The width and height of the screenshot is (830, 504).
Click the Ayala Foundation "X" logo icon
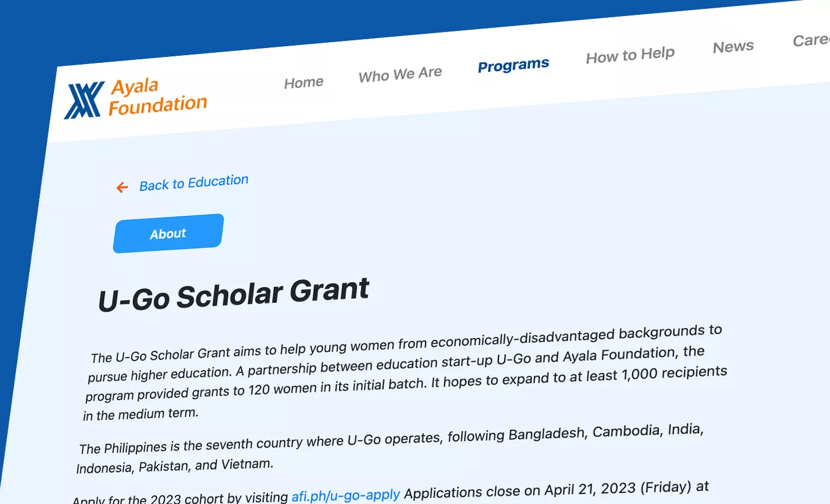[84, 100]
